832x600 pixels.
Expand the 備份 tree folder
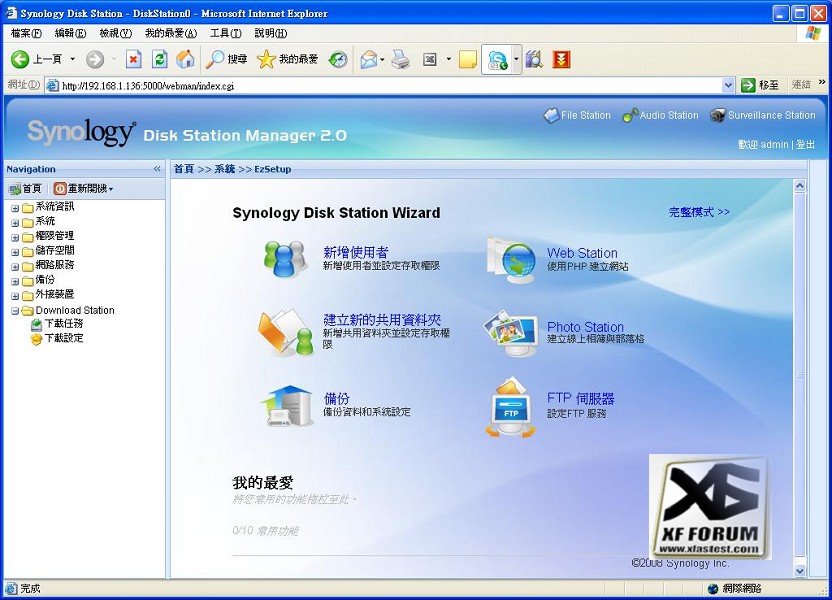pyautogui.click(x=15, y=281)
